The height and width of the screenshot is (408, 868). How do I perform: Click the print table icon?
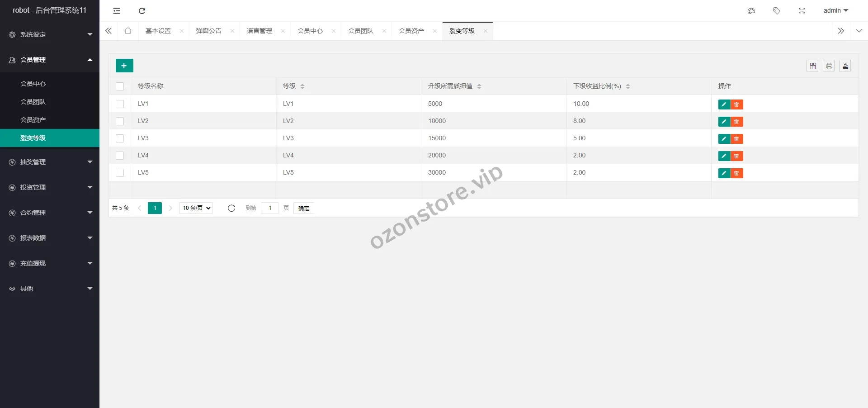point(829,66)
